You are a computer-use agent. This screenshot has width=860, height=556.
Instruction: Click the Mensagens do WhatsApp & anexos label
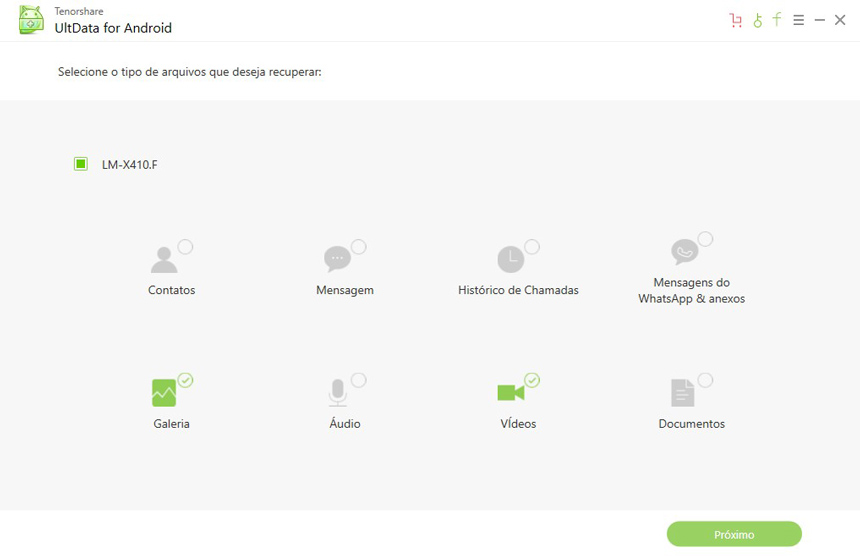pos(691,291)
